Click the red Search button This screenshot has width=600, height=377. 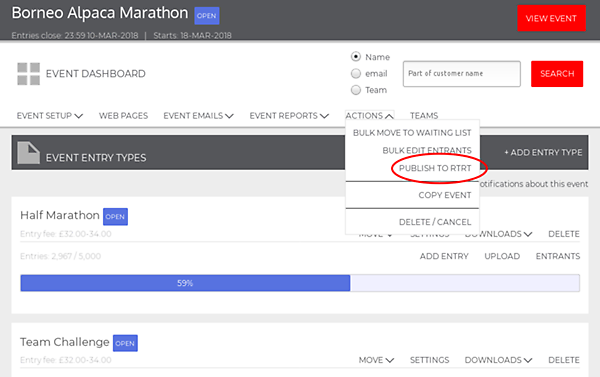[557, 74]
